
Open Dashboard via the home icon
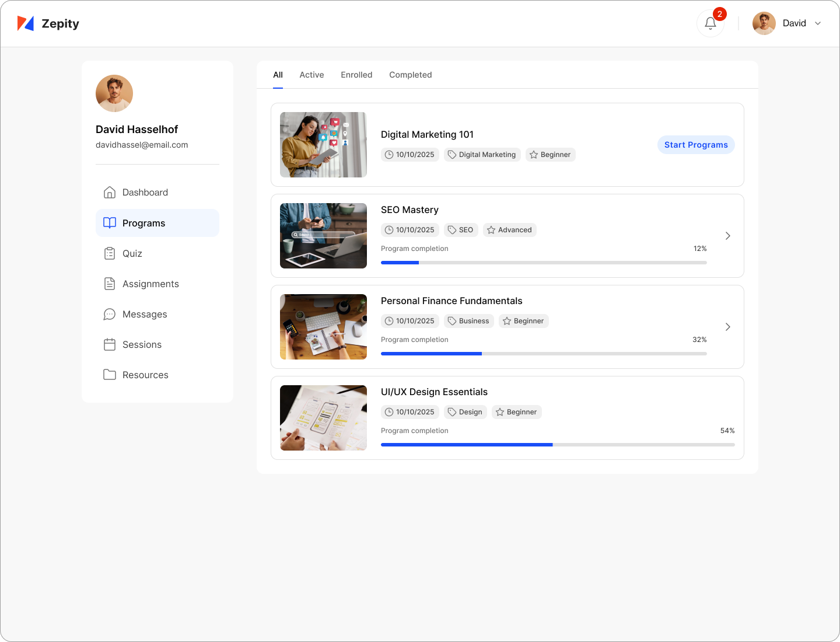pyautogui.click(x=110, y=193)
